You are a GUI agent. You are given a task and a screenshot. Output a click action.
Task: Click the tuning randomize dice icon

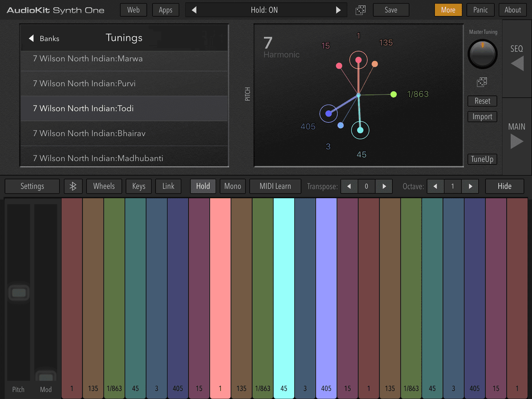point(482,82)
